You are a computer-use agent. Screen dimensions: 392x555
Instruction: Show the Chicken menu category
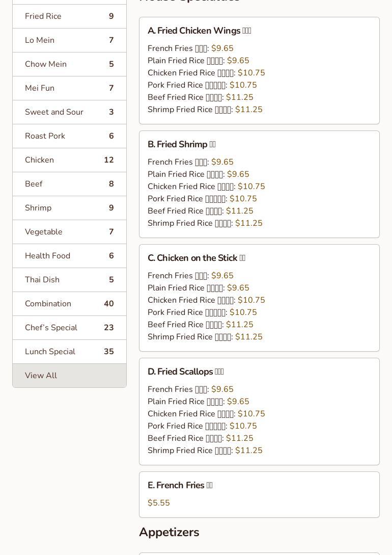(x=69, y=160)
